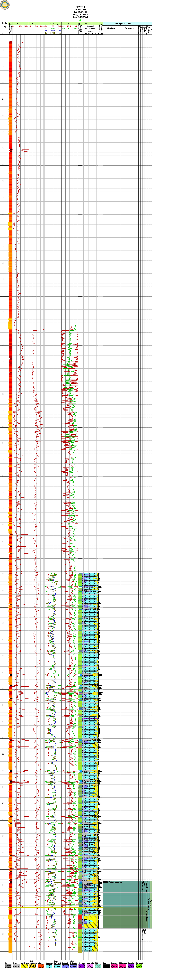193x980 pixels.
Task: Click the Mississippian system label
Action: click(147, 916)
